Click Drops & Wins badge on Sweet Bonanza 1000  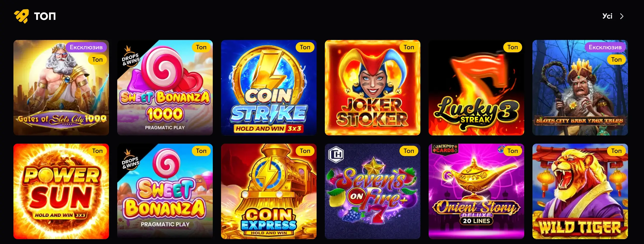point(131,57)
